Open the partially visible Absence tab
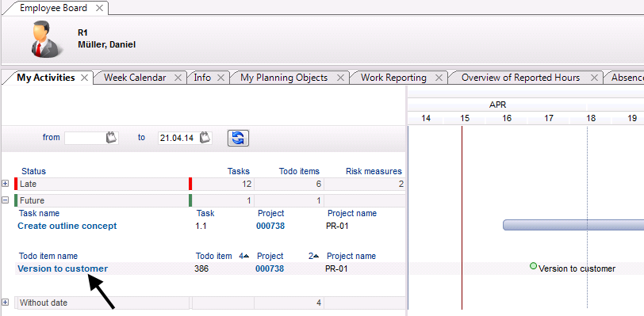 [x=627, y=78]
